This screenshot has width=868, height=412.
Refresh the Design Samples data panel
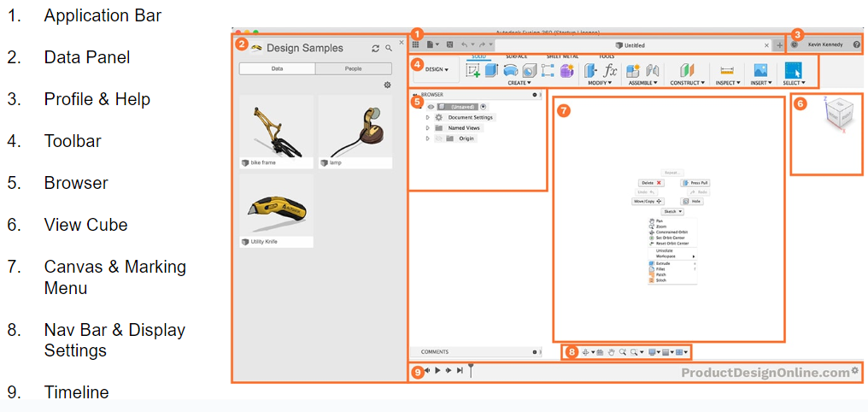pos(375,49)
